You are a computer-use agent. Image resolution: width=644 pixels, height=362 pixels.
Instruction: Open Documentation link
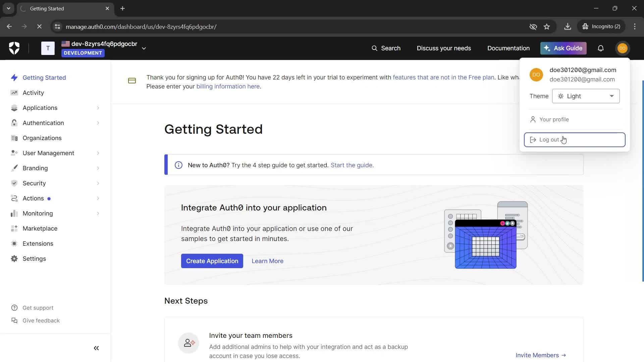coord(508,48)
